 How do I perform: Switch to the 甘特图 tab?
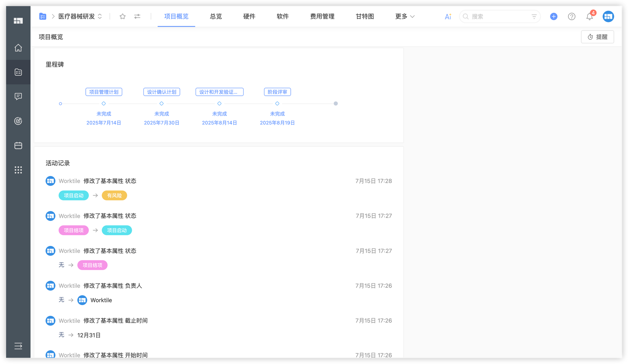coord(365,16)
